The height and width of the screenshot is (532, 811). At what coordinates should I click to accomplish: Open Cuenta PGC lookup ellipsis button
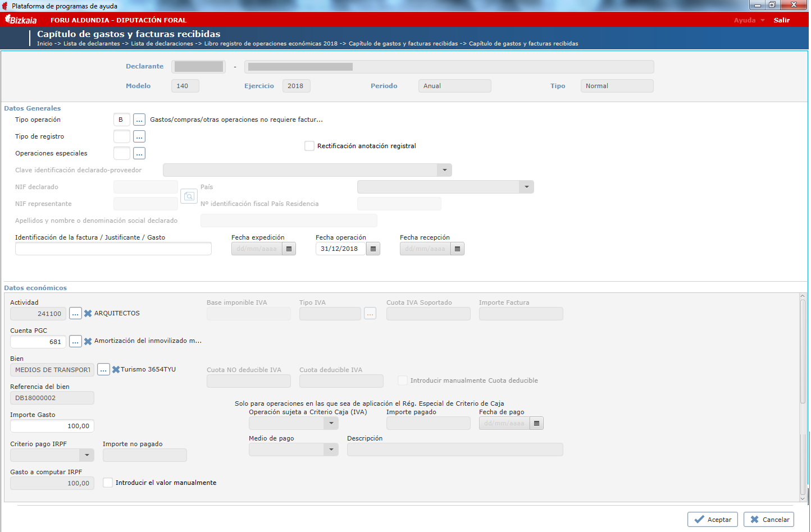click(75, 341)
